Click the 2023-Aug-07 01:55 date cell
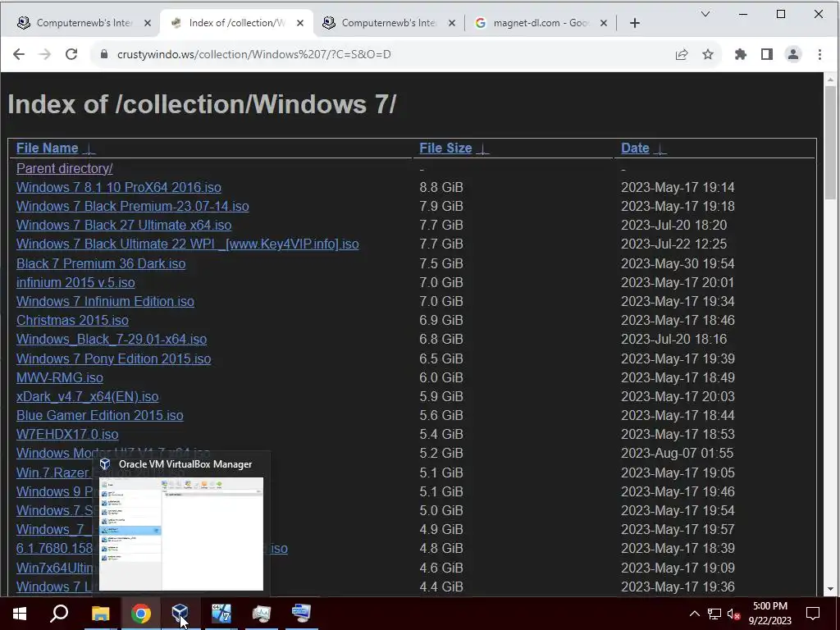Image resolution: width=840 pixels, height=630 pixels. coord(677,453)
